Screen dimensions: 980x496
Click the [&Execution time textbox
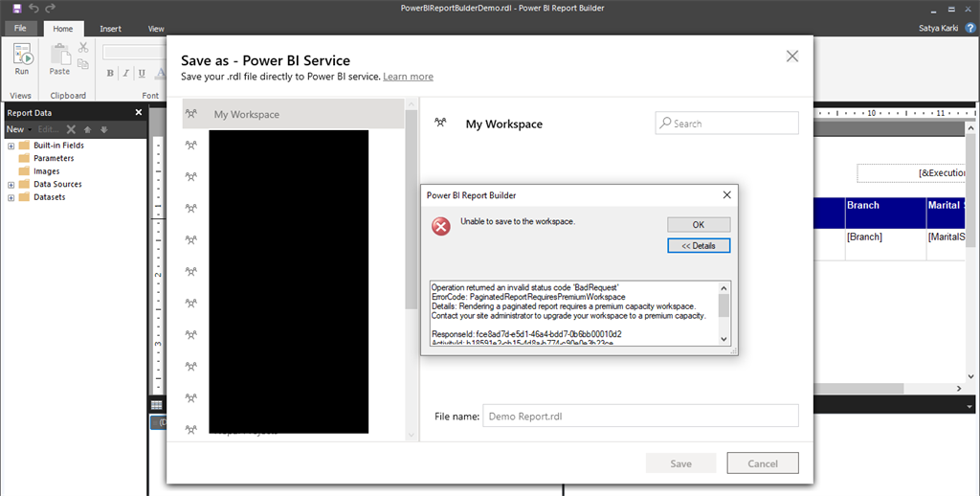tap(911, 172)
